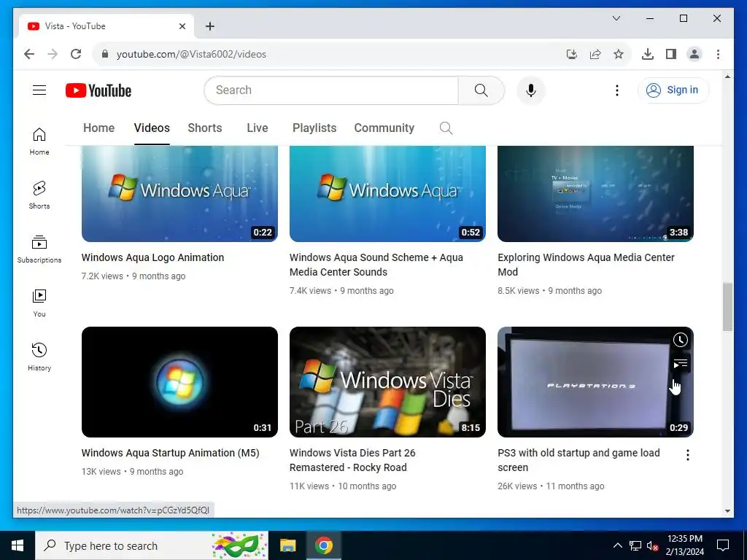Share this page icon in address bar

coord(595,54)
